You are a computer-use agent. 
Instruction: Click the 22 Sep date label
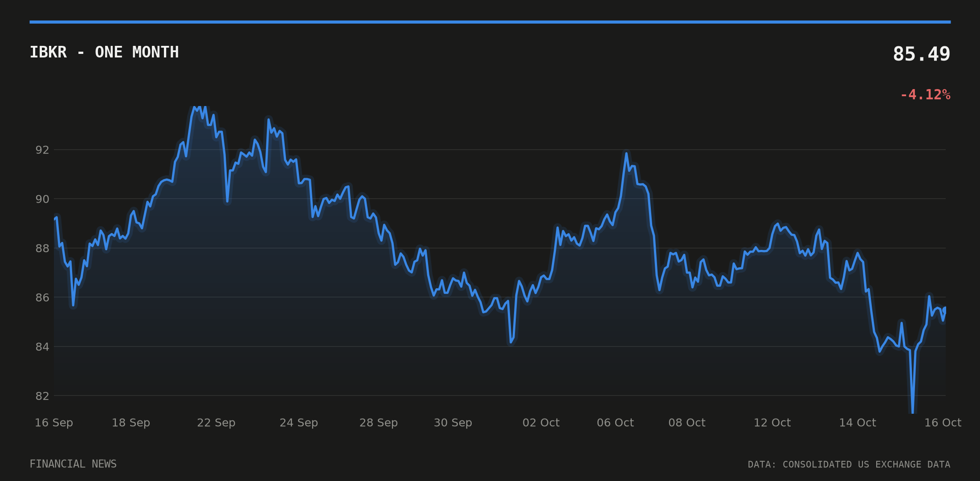point(216,423)
